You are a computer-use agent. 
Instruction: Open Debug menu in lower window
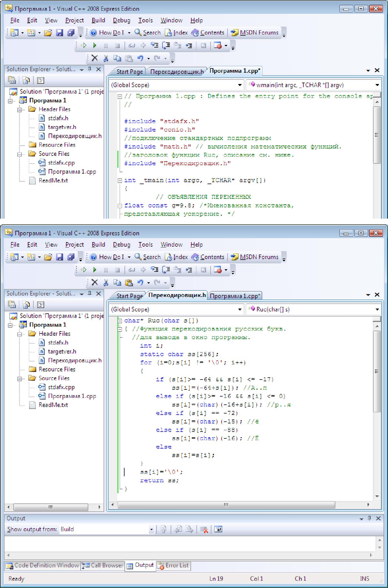tap(122, 245)
